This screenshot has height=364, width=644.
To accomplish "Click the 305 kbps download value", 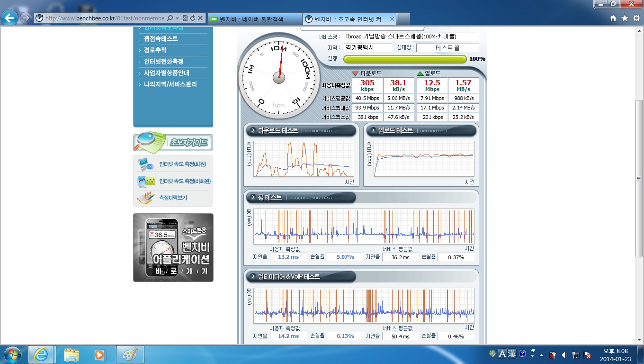I will click(367, 86).
